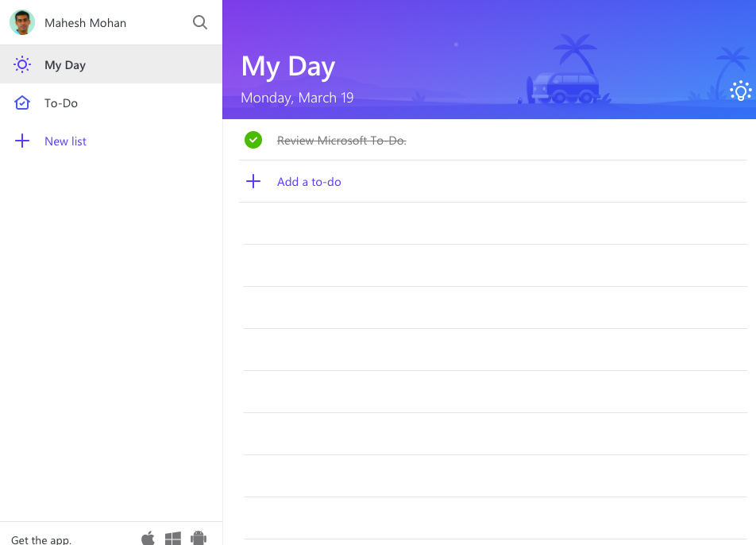Click the Monday, March 19 date text
Image resolution: width=756 pixels, height=545 pixels.
[x=297, y=99]
